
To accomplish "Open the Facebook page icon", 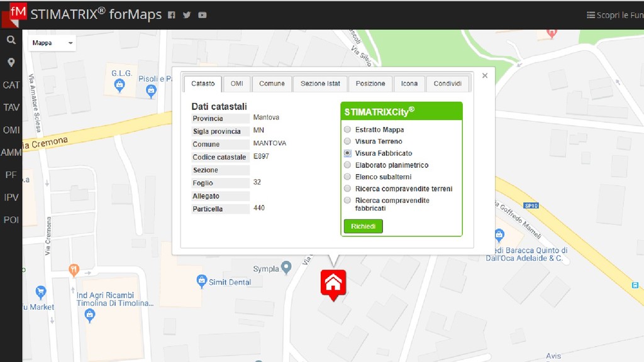I will point(172,15).
